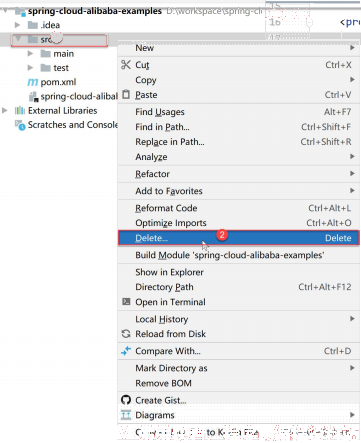Click the scissors Cut icon
Viewport: 361px width, 443px height.
126,65
